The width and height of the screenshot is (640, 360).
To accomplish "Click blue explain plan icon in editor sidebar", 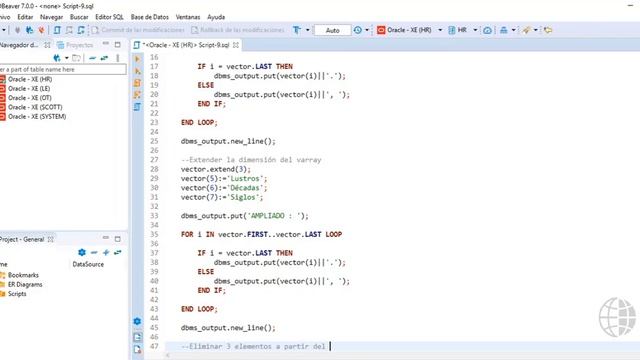I will [x=138, y=107].
